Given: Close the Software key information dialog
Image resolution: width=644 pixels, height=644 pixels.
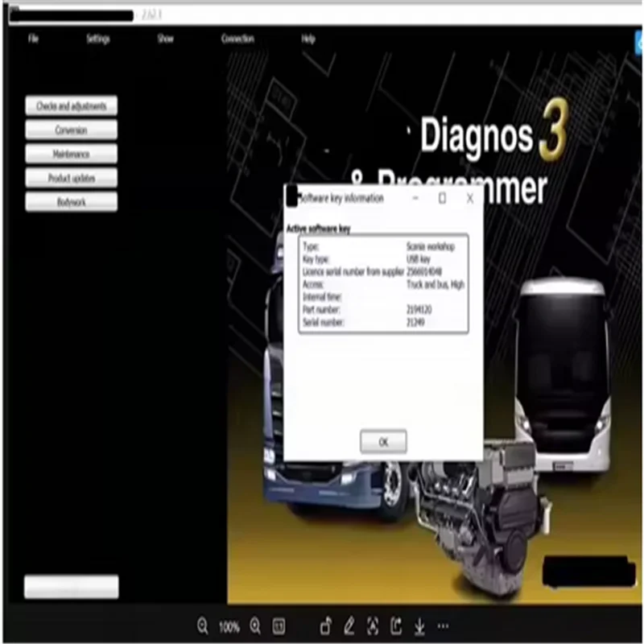Looking at the screenshot, I should [x=470, y=198].
